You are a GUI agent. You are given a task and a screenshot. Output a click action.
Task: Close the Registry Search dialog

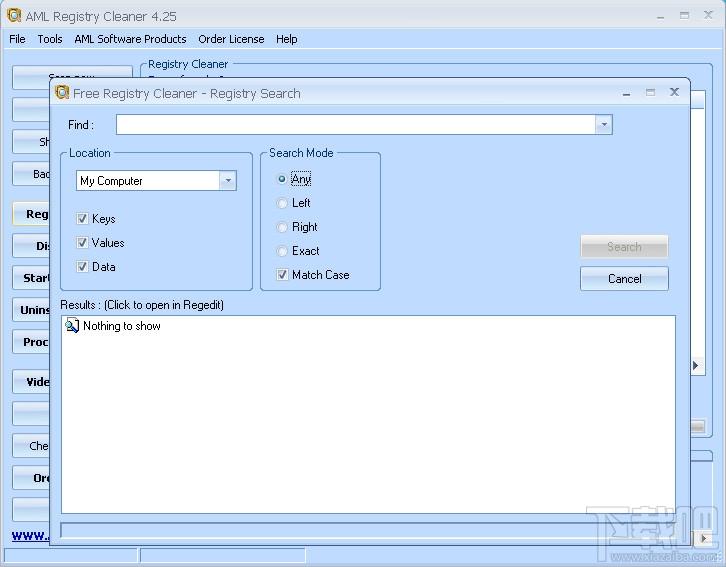[x=674, y=92]
